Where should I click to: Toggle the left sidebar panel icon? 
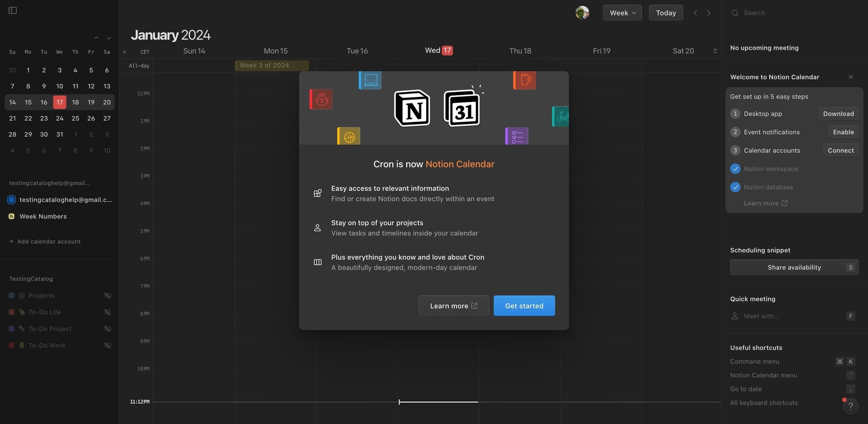13,10
